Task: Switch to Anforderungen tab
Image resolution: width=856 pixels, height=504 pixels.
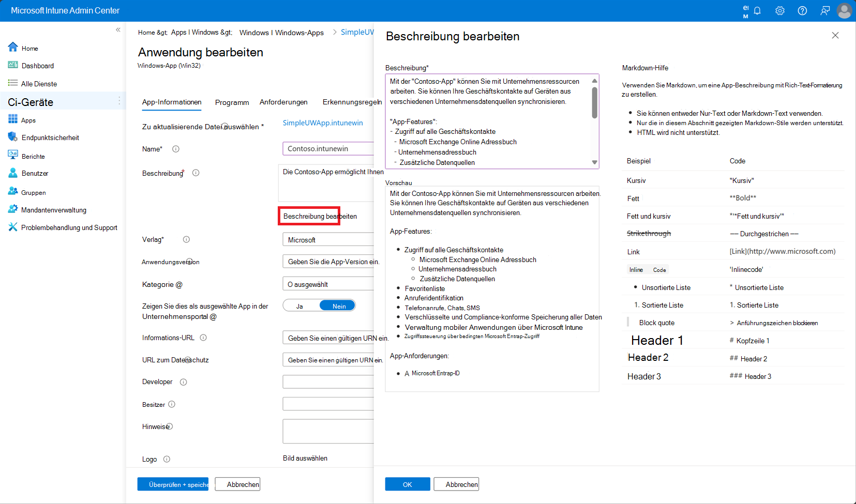Action: tap(283, 102)
